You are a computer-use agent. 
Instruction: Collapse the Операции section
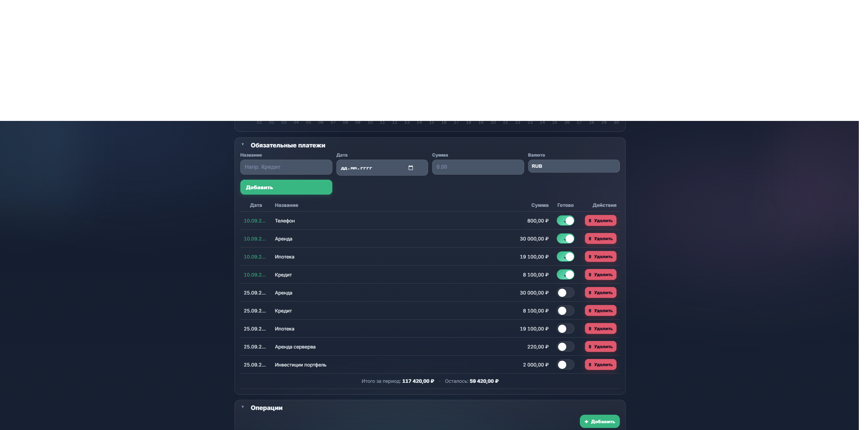pos(243,407)
